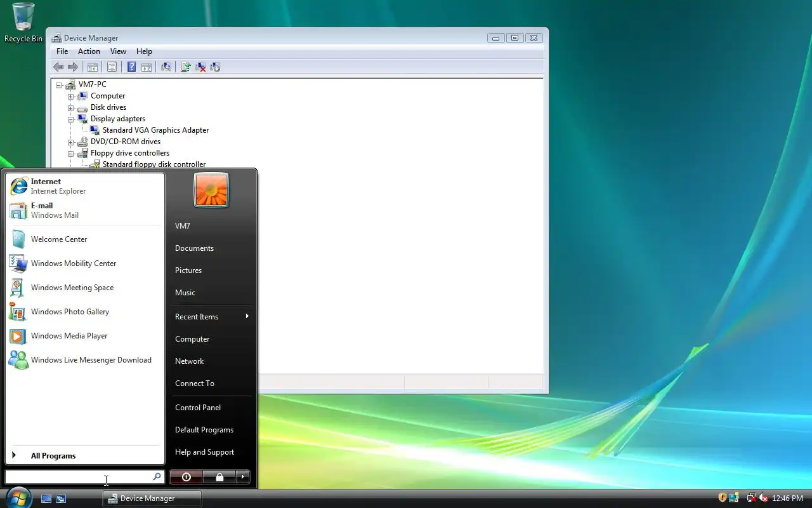Open the File menu in Device Manager

click(62, 51)
